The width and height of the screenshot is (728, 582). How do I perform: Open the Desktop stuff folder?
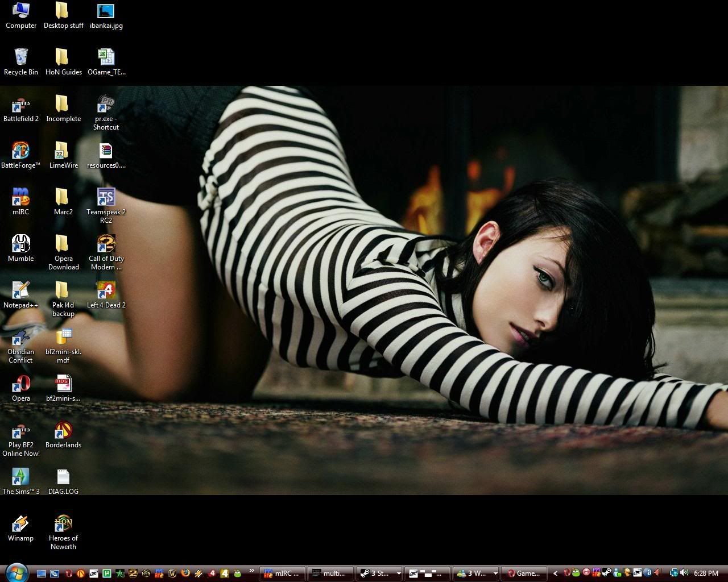point(63,15)
